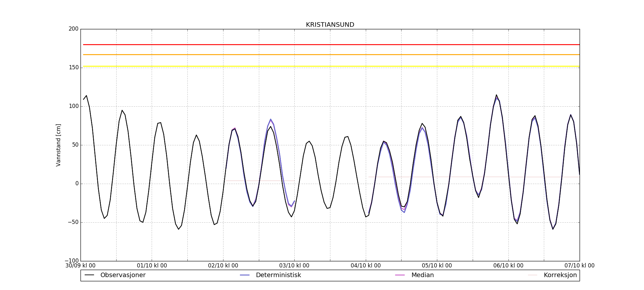Click the 06/10 kl 00 date tick

[508, 266]
